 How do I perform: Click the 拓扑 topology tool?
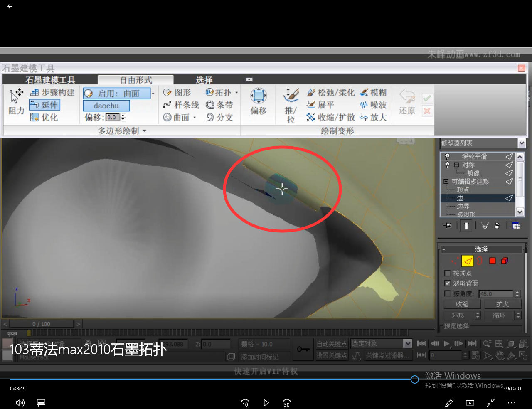tap(218, 92)
